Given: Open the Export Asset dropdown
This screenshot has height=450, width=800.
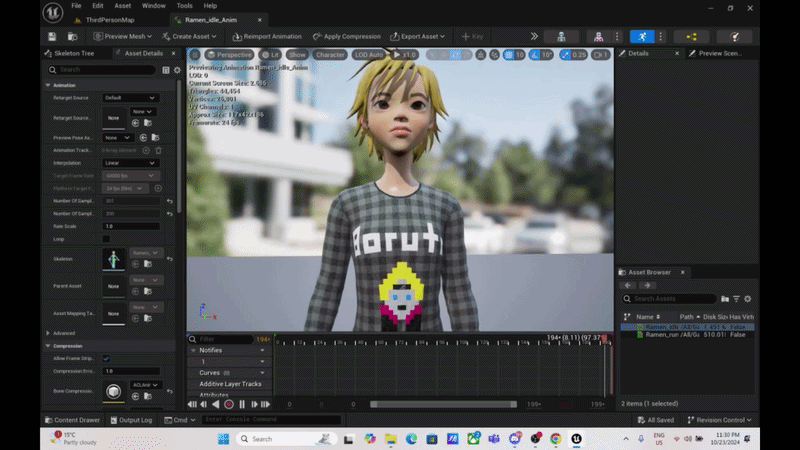Looking at the screenshot, I should (x=417, y=36).
